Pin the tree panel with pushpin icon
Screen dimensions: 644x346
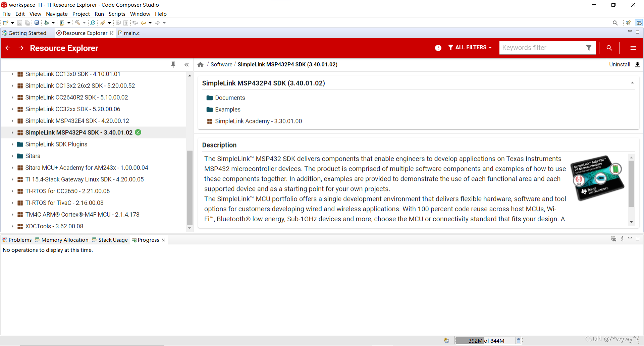point(173,64)
